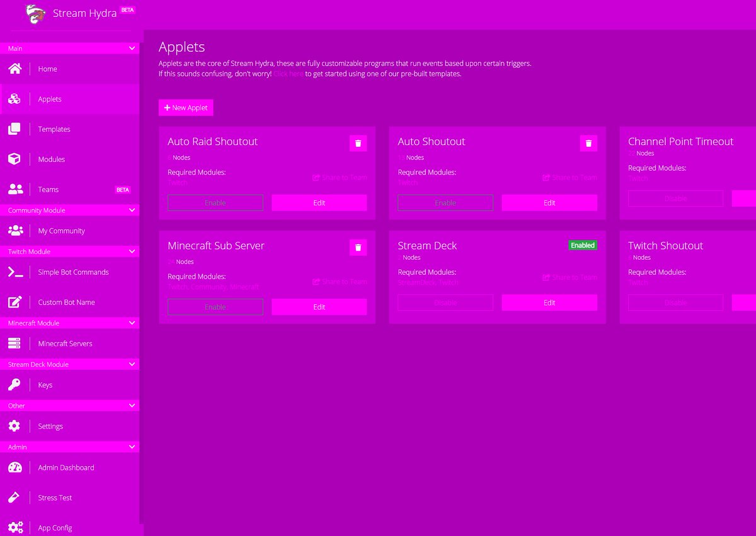Follow the 'Click here' templates link
Viewport: 756px width, 536px height.
coord(289,74)
